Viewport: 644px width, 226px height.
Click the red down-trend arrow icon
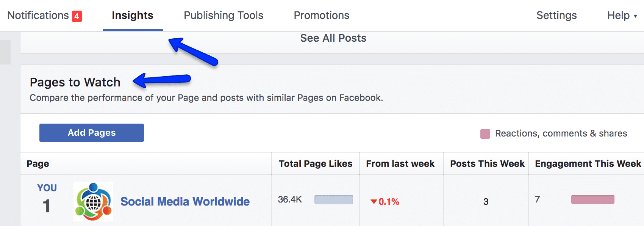click(374, 202)
